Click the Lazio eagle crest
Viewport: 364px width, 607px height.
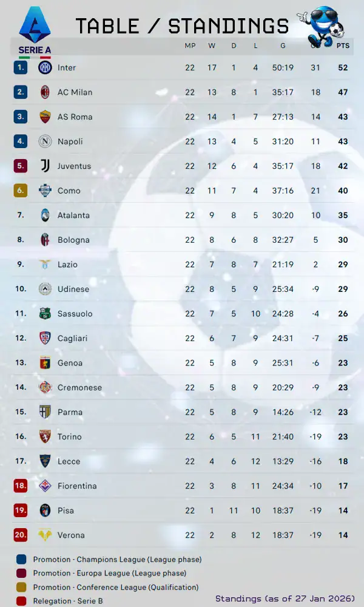click(x=45, y=264)
